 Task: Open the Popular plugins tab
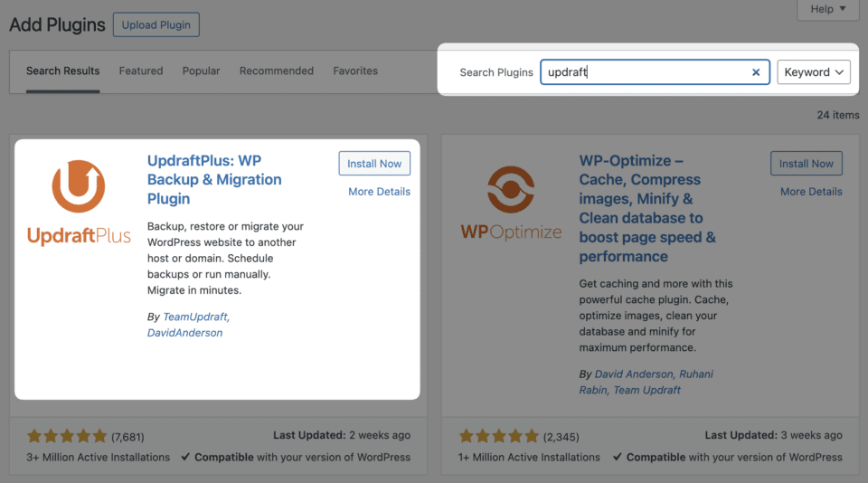(x=201, y=71)
